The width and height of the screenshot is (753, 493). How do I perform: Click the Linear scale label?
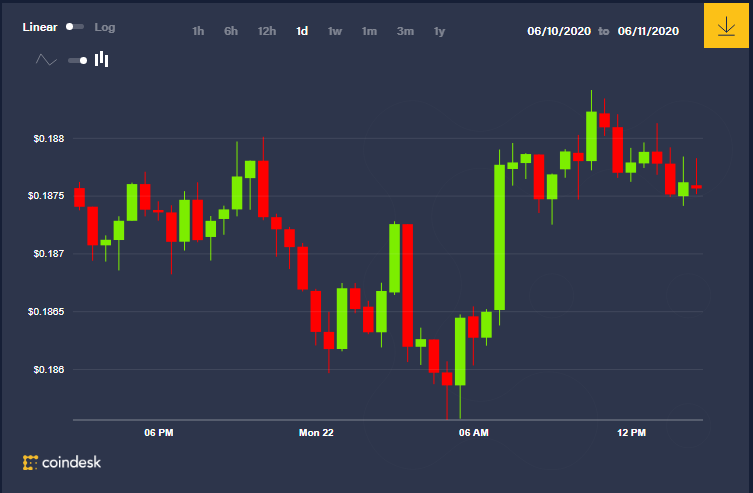tap(40, 27)
